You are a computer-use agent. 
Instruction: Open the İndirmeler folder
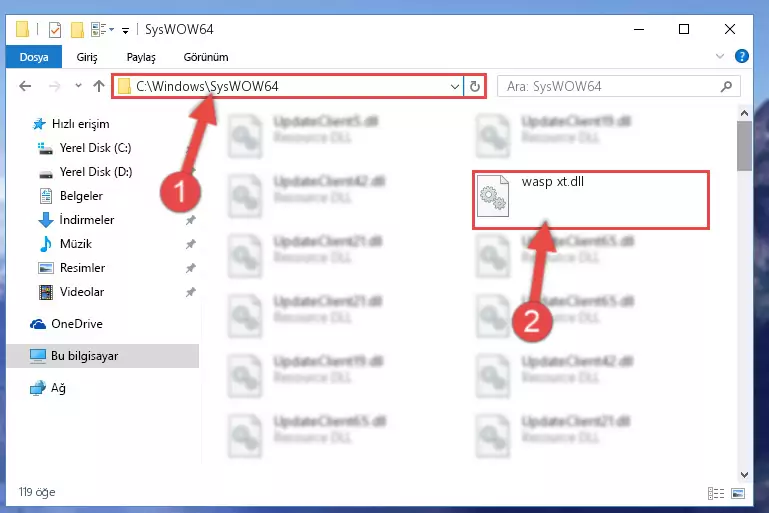coord(76,220)
